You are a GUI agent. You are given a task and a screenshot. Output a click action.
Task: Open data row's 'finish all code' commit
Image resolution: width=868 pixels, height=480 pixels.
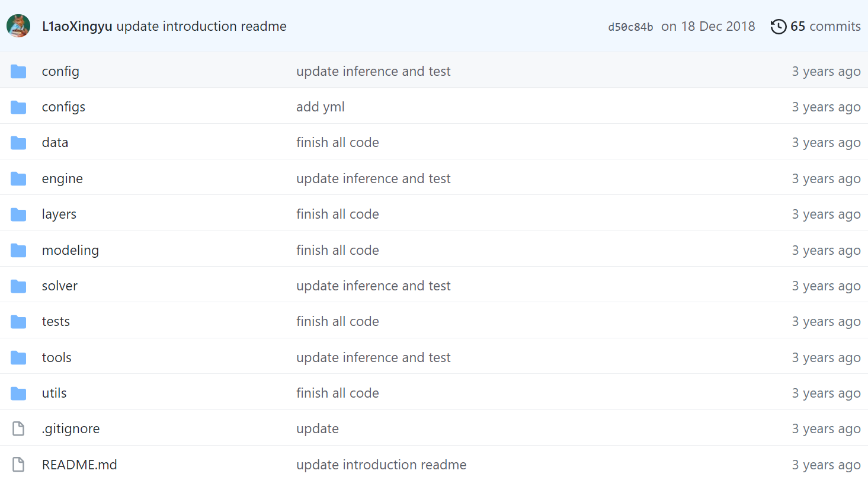click(x=338, y=142)
